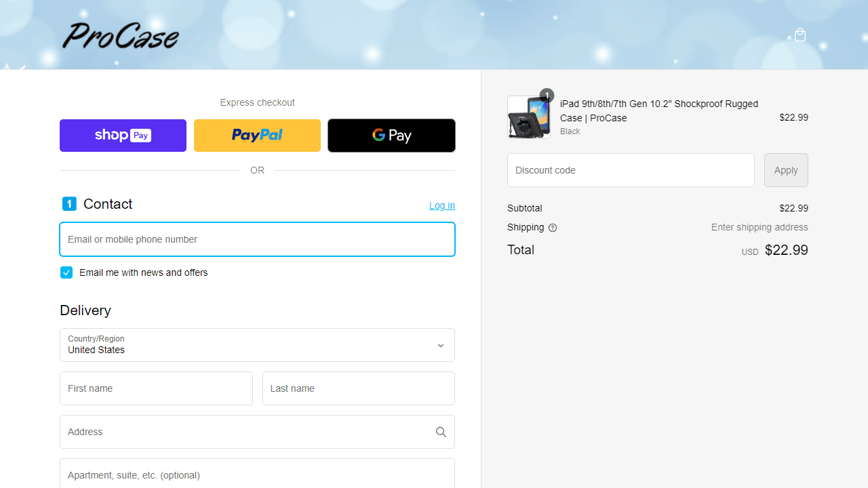Click the ProCase logo
Viewport: 868px width, 488px height.
(x=121, y=36)
